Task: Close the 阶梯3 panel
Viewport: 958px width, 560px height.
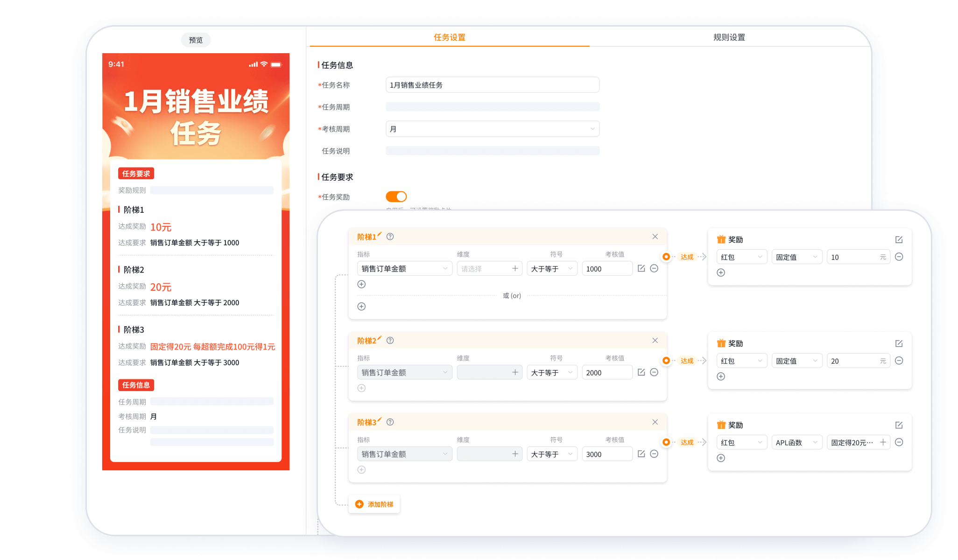Action: 655,422
